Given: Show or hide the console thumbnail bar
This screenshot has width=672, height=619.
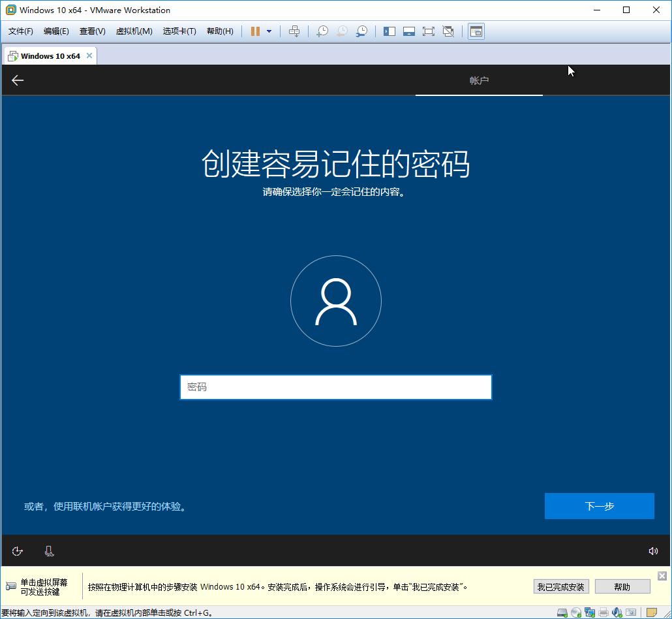Looking at the screenshot, I should 408,31.
